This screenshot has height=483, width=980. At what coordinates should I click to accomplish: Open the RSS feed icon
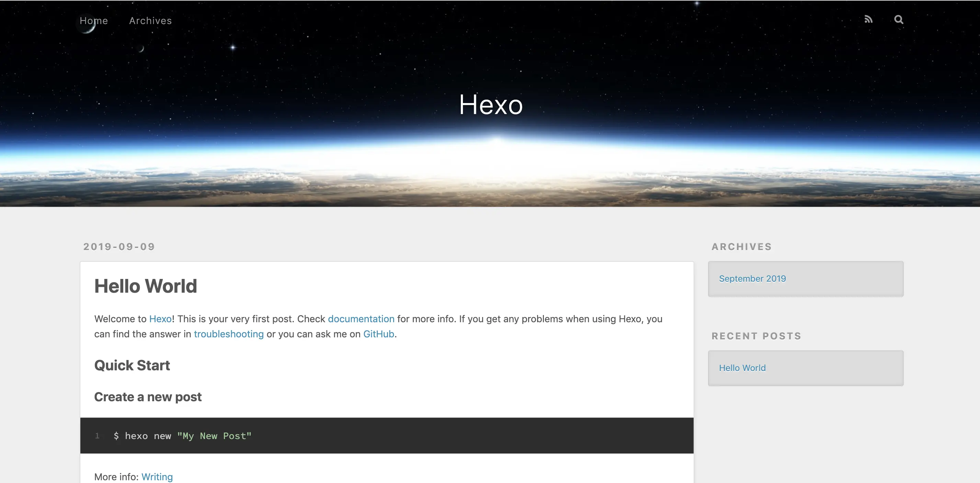click(x=868, y=20)
